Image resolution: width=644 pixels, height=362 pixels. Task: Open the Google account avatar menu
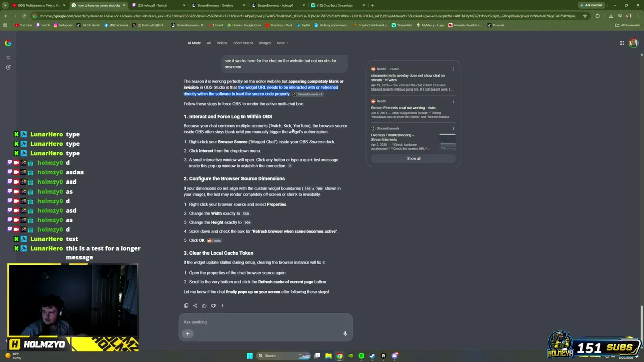tap(633, 43)
